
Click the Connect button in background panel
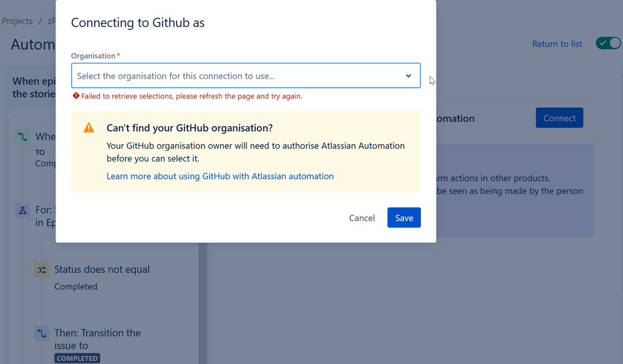coord(559,118)
